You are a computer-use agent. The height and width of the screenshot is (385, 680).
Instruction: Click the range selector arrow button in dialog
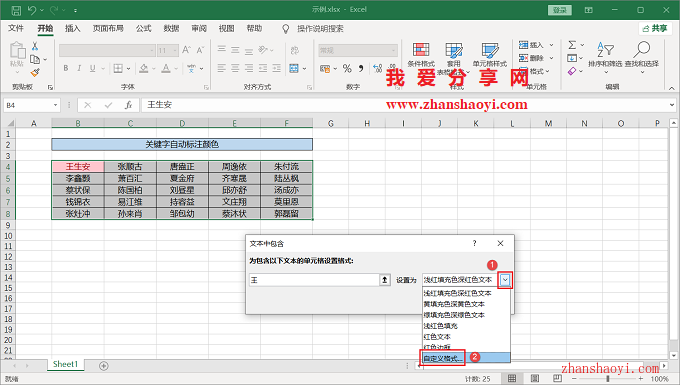[385, 280]
